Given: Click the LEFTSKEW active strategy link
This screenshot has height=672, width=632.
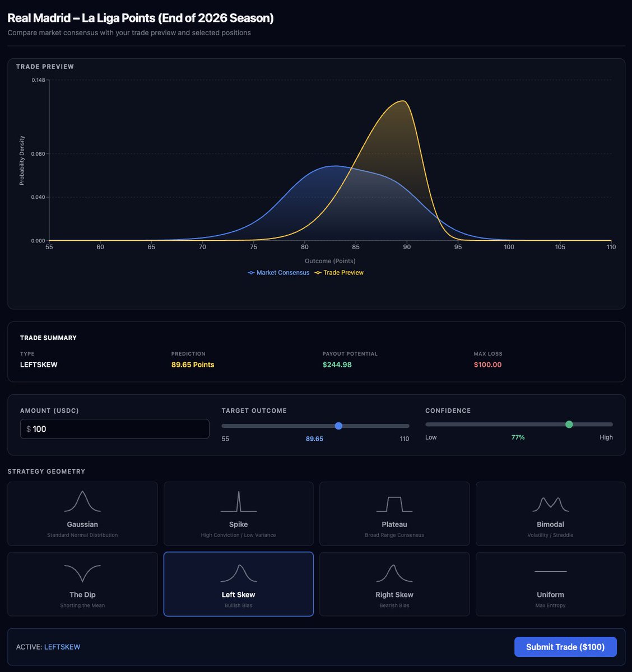Looking at the screenshot, I should tap(62, 647).
